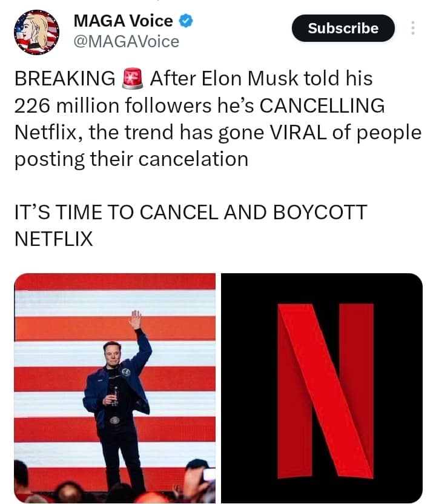Open the @MAGAVoice handle link

(x=126, y=42)
